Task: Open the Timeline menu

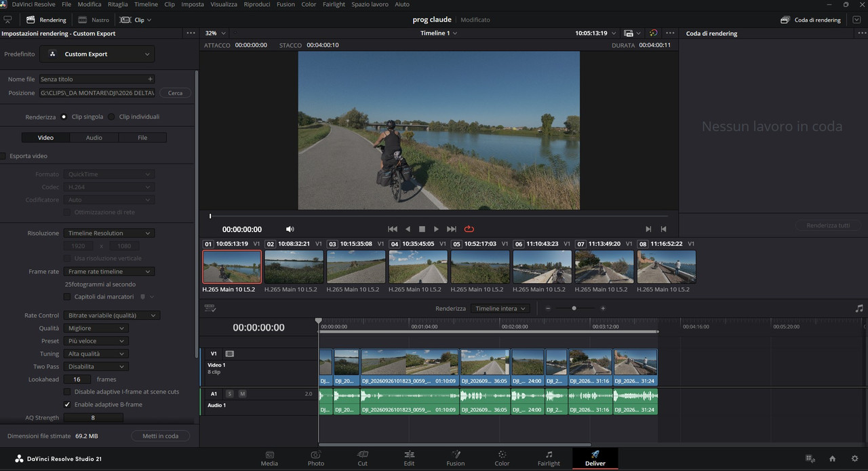Action: tap(146, 4)
